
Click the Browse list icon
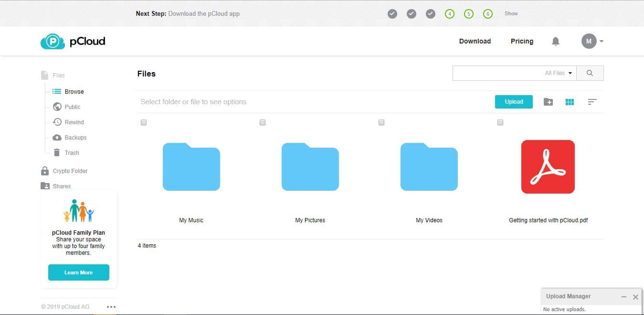57,91
